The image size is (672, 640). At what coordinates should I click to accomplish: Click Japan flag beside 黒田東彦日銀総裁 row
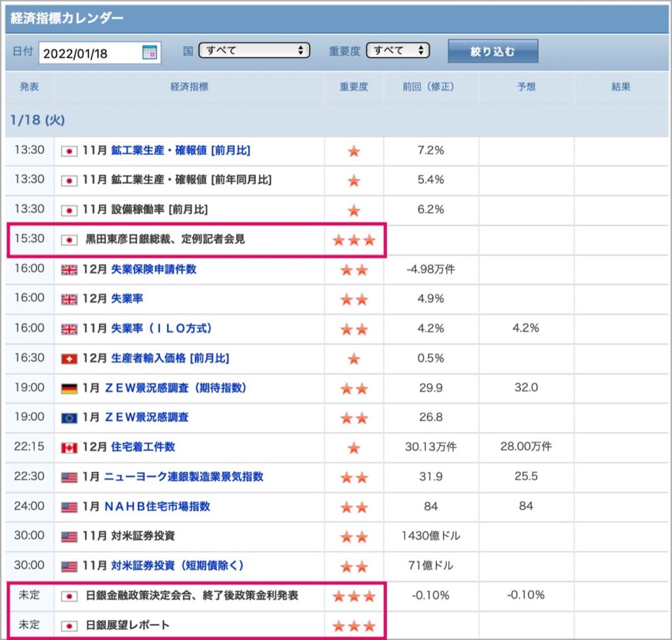[x=69, y=240]
